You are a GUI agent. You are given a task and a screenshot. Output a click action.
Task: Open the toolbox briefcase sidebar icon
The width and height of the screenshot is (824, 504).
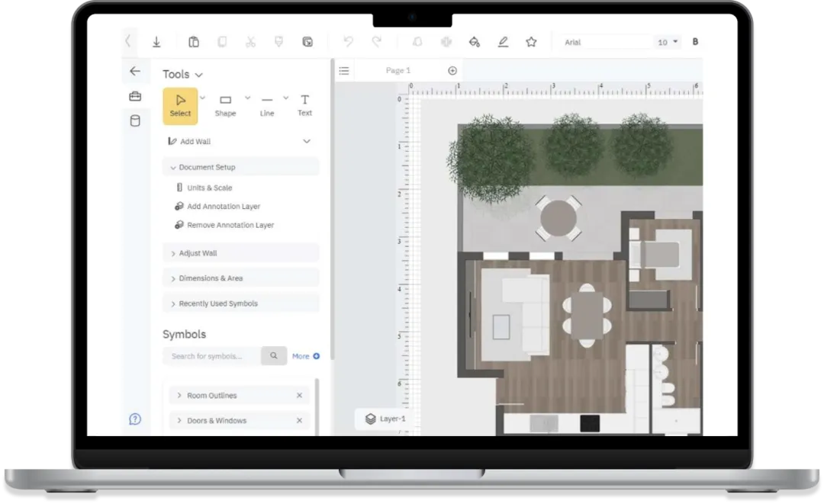135,96
